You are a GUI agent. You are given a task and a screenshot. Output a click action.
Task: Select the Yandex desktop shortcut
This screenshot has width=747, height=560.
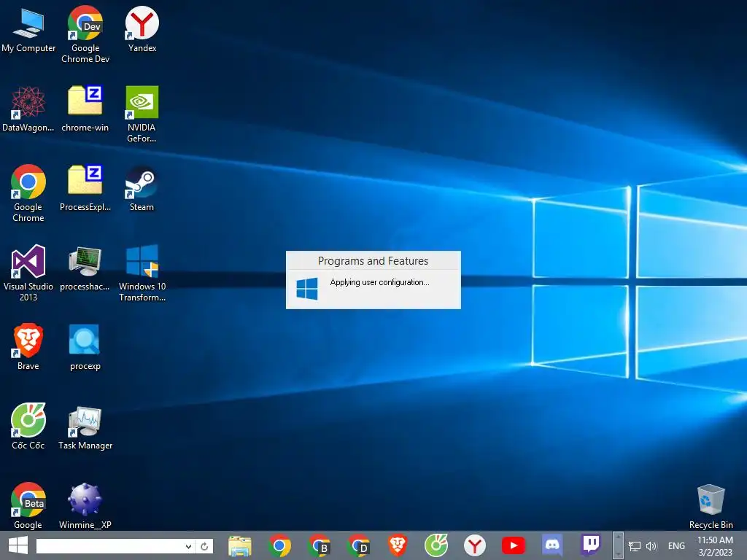click(x=142, y=29)
